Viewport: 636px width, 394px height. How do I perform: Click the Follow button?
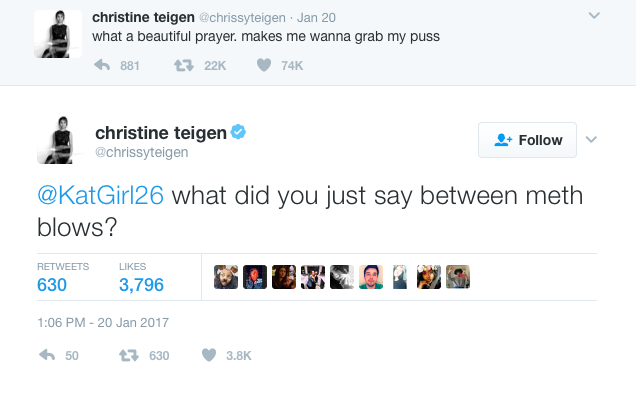(527, 140)
